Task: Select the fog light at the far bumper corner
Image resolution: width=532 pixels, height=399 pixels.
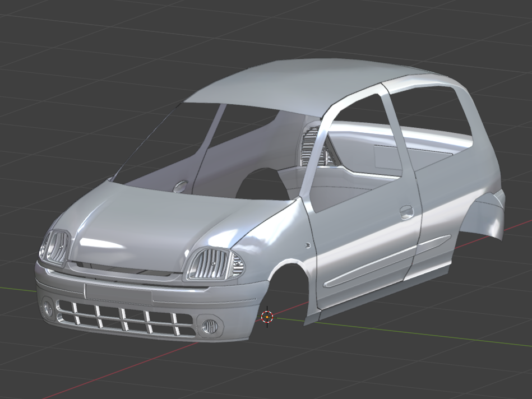Action: (48, 309)
